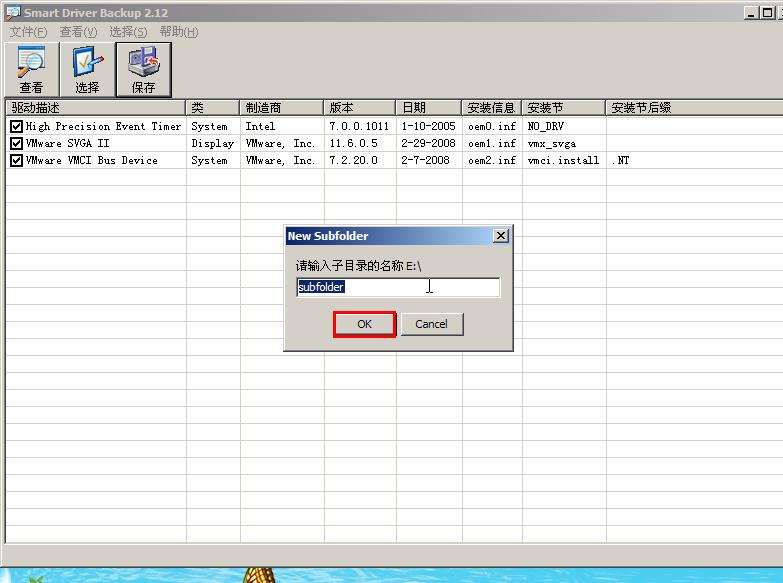
Task: Sort by 类 column header
Action: click(x=213, y=108)
